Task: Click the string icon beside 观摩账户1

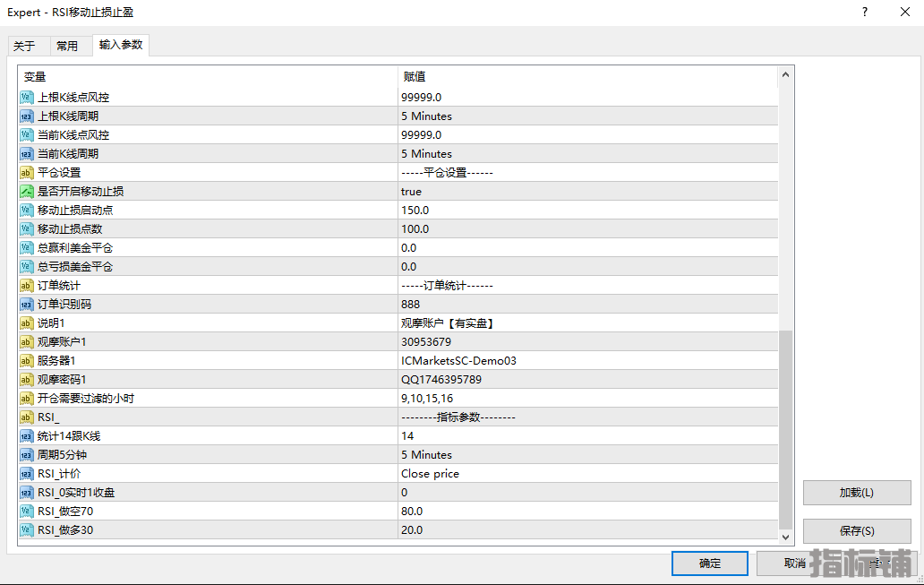Action: 27,341
